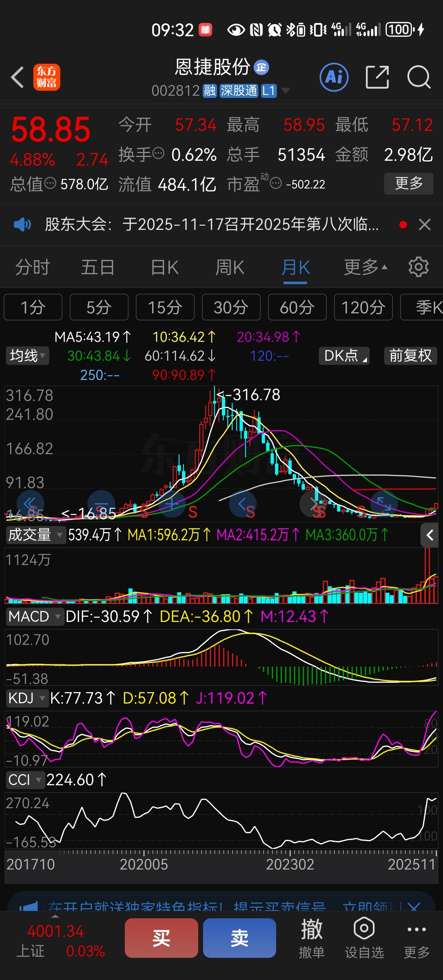This screenshot has width=443, height=980.
Task: Switch to the 日K tab
Action: (x=165, y=267)
